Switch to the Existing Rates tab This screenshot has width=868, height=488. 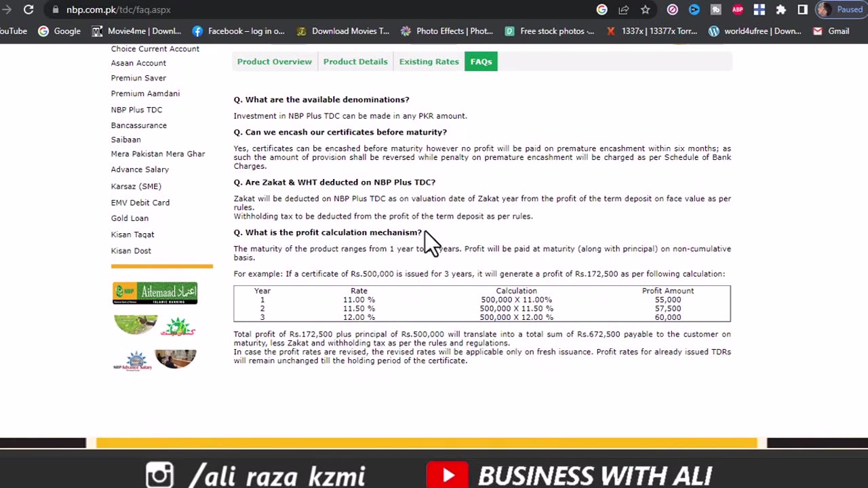point(429,62)
